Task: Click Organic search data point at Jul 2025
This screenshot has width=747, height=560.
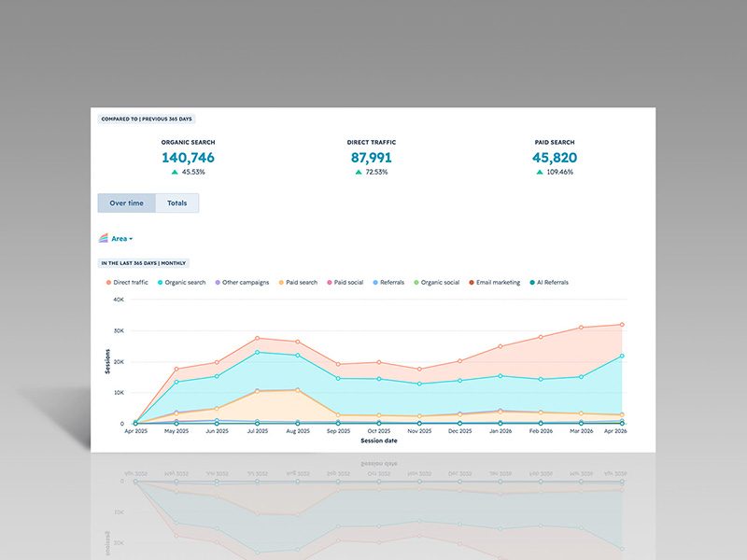Action: (258, 353)
